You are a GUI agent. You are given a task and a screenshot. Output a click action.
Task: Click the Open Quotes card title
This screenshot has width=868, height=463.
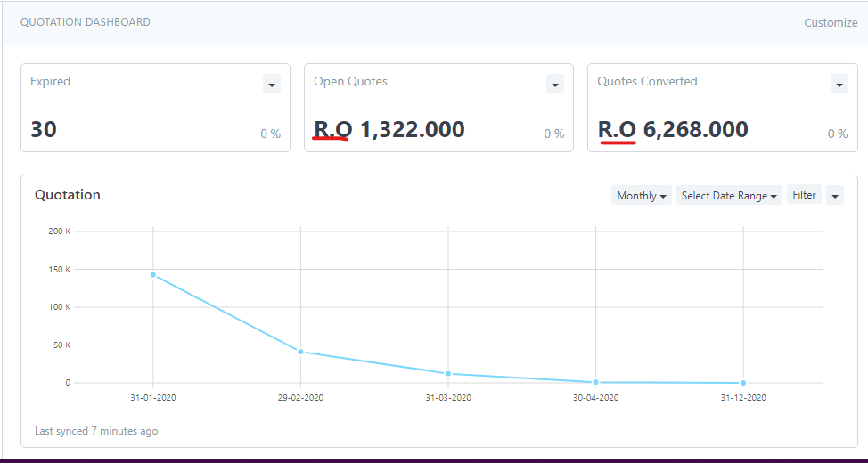click(x=350, y=81)
